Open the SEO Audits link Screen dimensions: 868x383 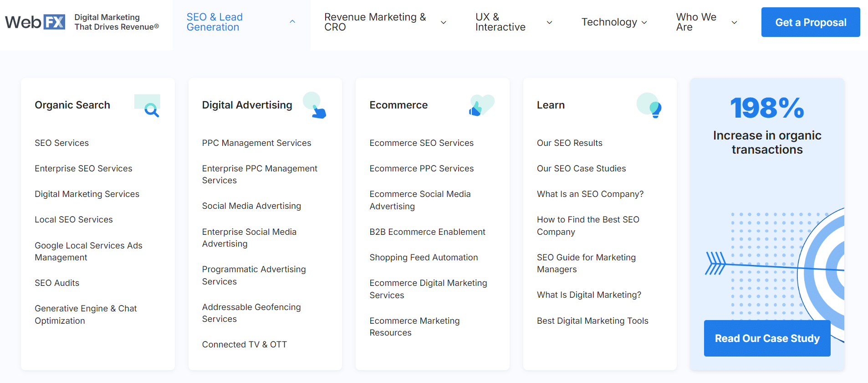[57, 283]
